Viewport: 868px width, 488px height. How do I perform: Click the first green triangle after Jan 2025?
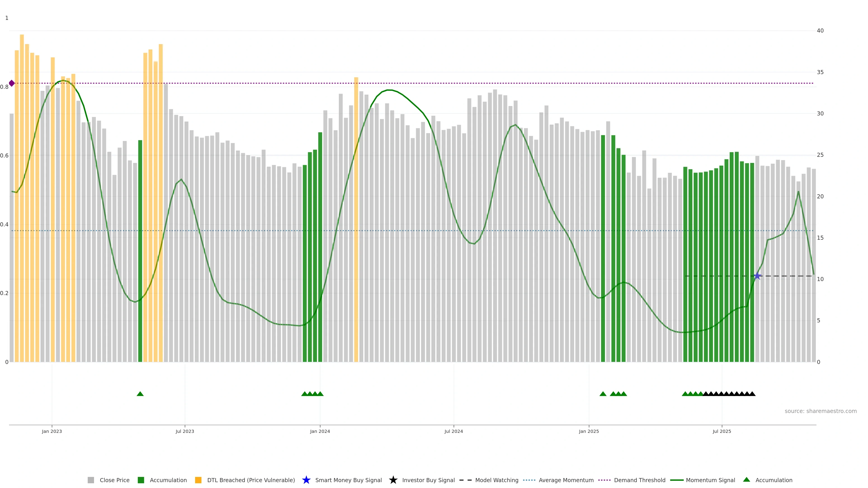coord(603,394)
